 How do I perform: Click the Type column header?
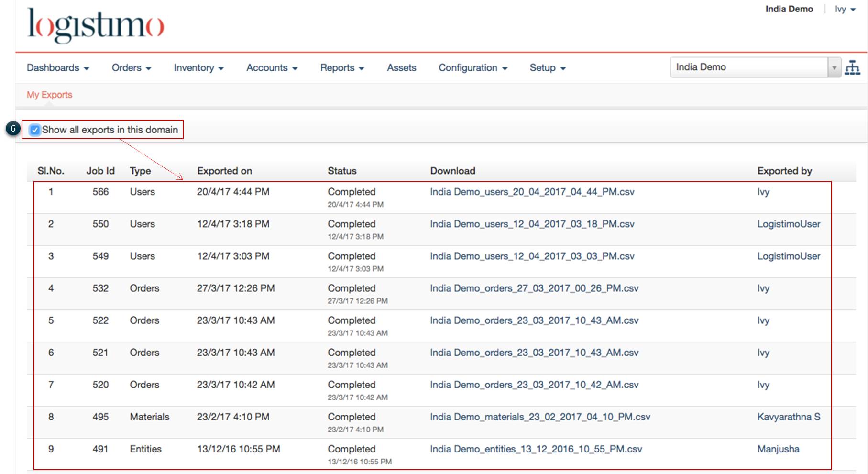pos(140,171)
